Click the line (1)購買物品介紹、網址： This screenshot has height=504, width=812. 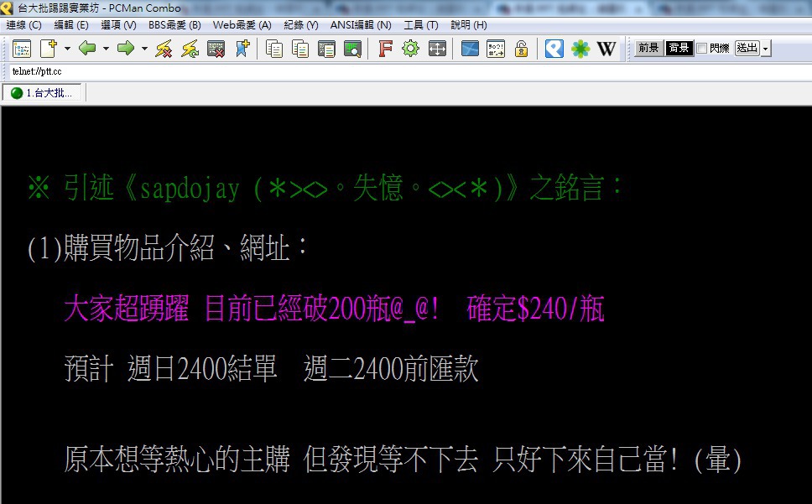167,248
